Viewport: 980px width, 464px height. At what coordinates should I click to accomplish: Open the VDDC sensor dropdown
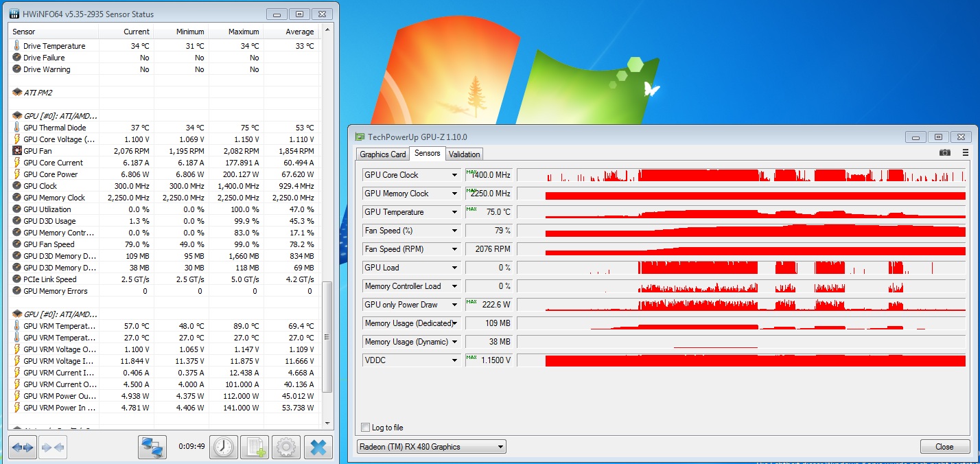[454, 360]
